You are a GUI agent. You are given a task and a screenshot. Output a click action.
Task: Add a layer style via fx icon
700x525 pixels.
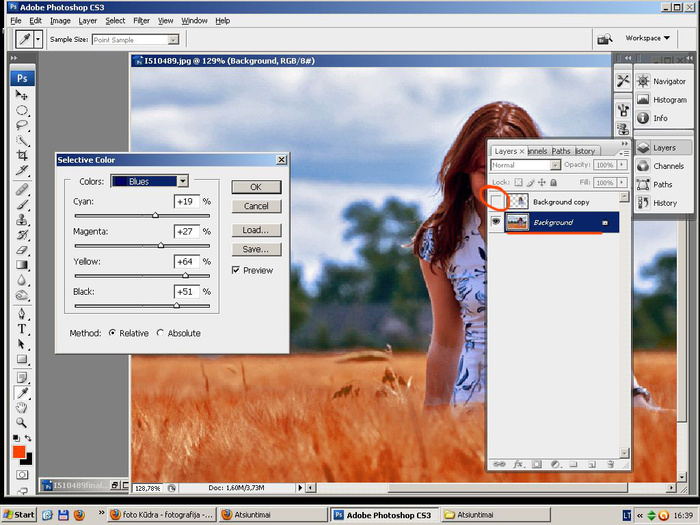coord(518,464)
